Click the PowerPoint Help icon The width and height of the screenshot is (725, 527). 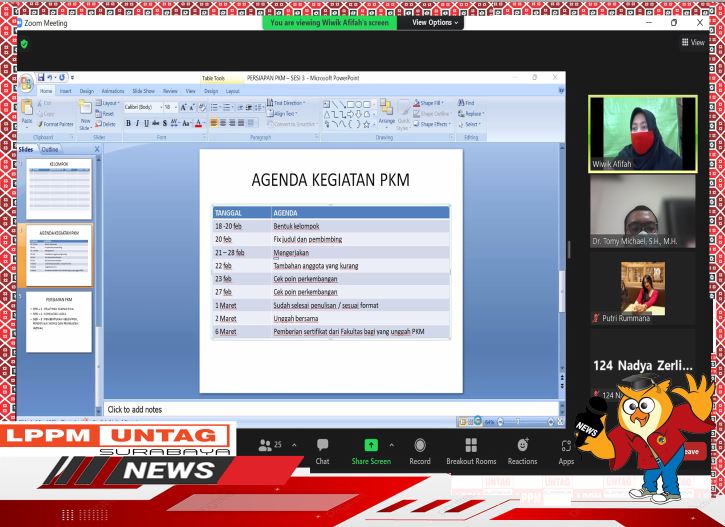click(x=561, y=91)
